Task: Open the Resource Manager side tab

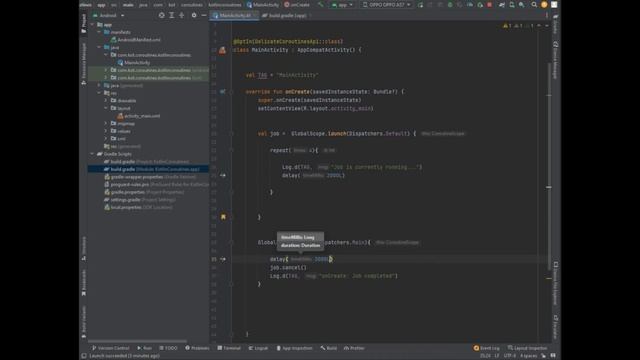Action: coord(84,64)
